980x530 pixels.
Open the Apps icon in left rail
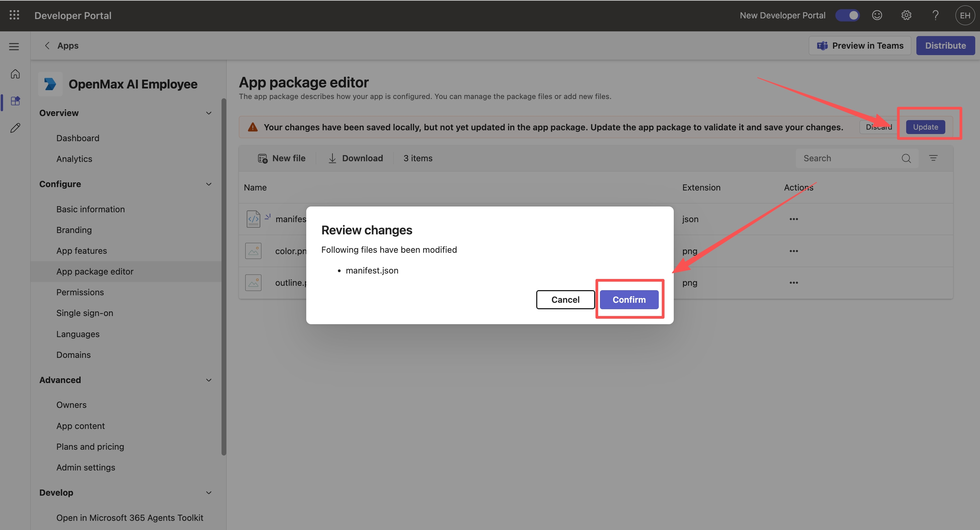(15, 101)
